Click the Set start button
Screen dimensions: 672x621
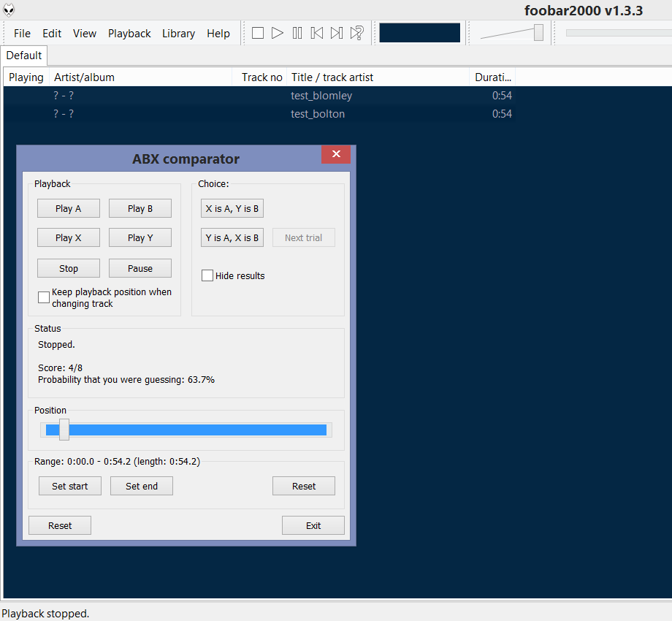70,486
